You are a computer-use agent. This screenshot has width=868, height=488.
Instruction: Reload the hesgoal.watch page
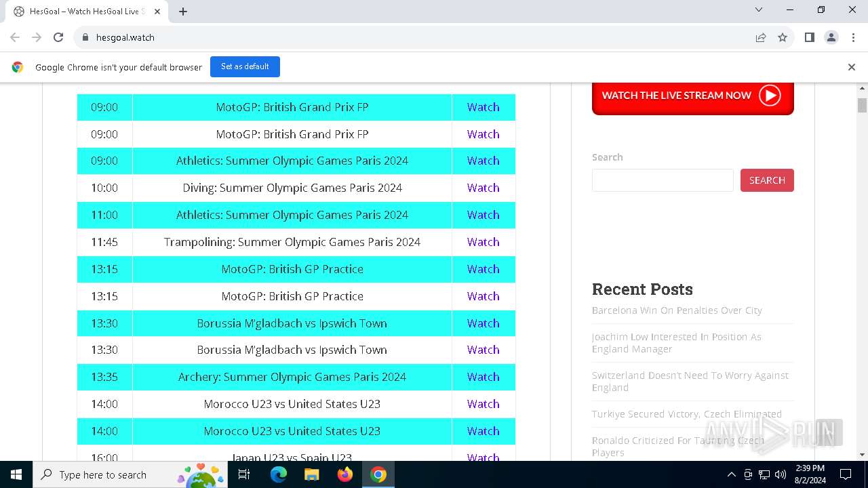[58, 37]
